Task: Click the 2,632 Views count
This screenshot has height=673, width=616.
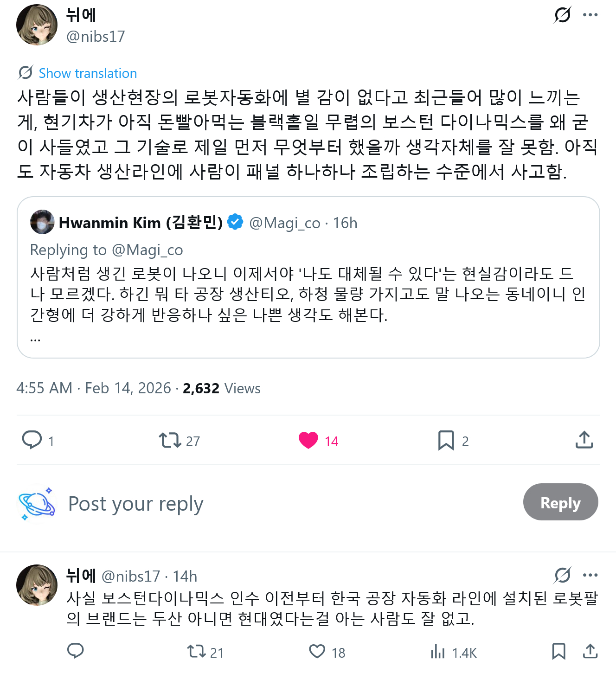Action: pos(221,388)
